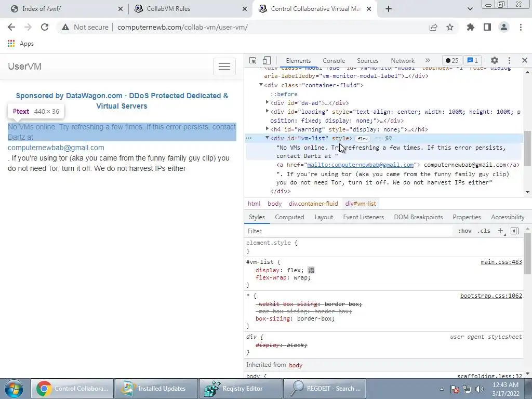The width and height of the screenshot is (532, 399).
Task: Click the mailto:computernewbab@gmail.com href in DevTools
Action: 361,165
